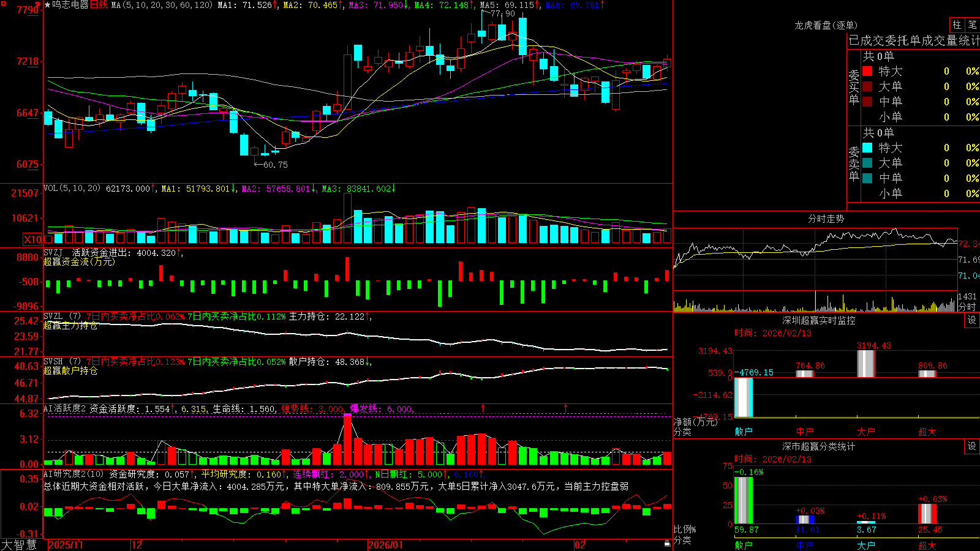Click the dark red 大单 buy-order swatch

click(867, 86)
